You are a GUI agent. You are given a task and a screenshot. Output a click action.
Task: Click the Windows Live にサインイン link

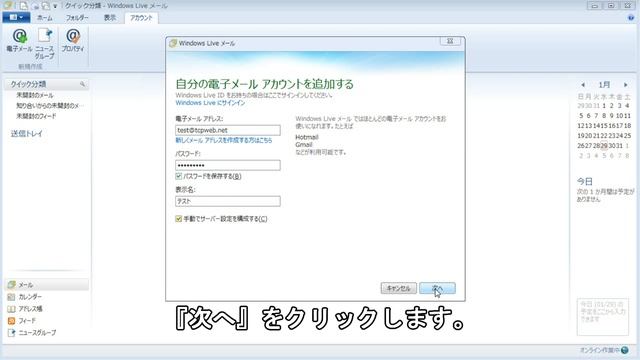coord(210,103)
